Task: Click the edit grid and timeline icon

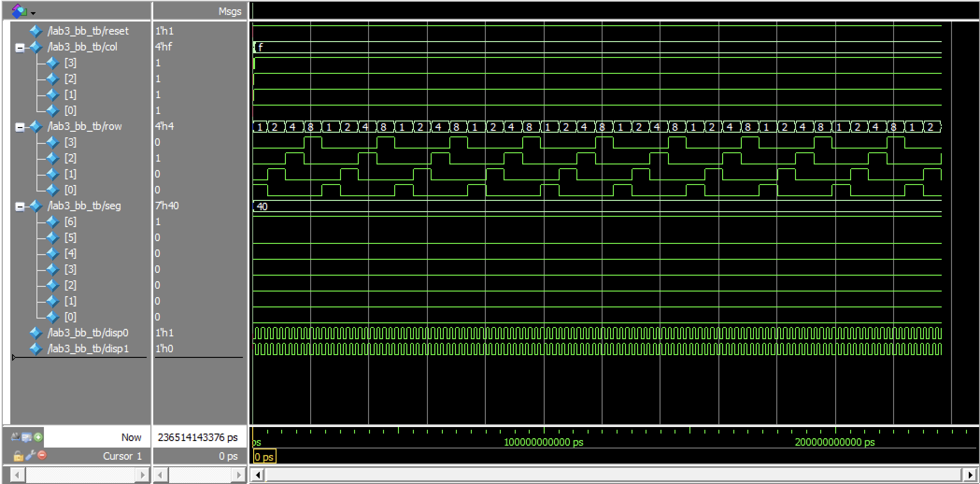Action: point(27,437)
